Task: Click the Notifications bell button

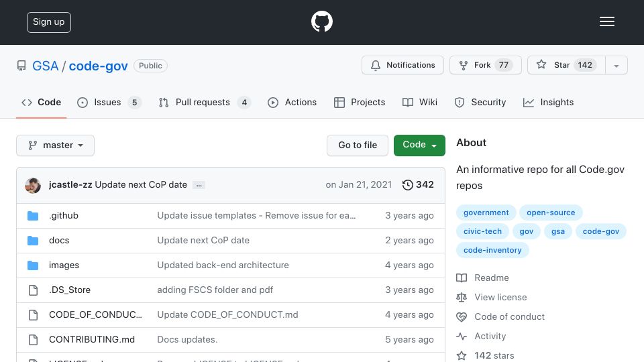Action: pos(402,65)
